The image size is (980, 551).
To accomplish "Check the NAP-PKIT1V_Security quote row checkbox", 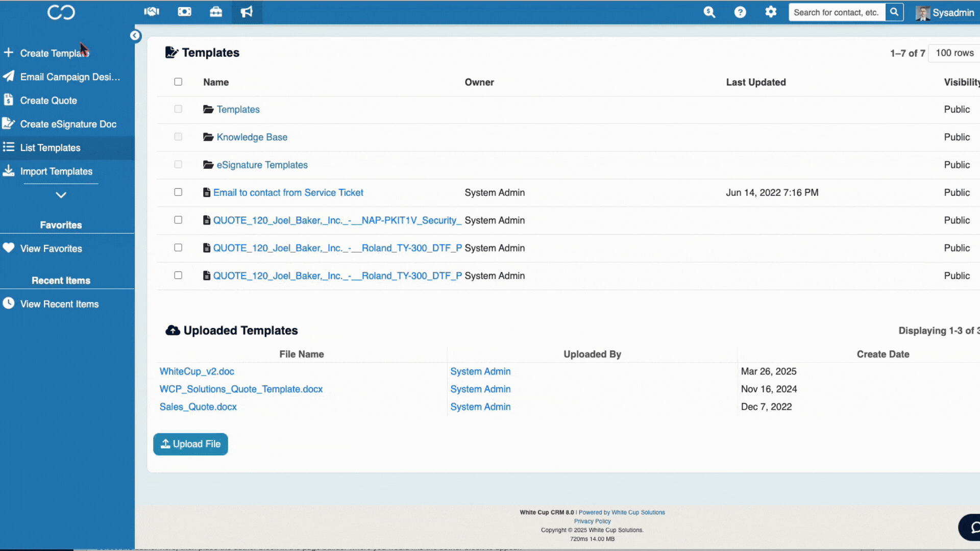I will [178, 220].
